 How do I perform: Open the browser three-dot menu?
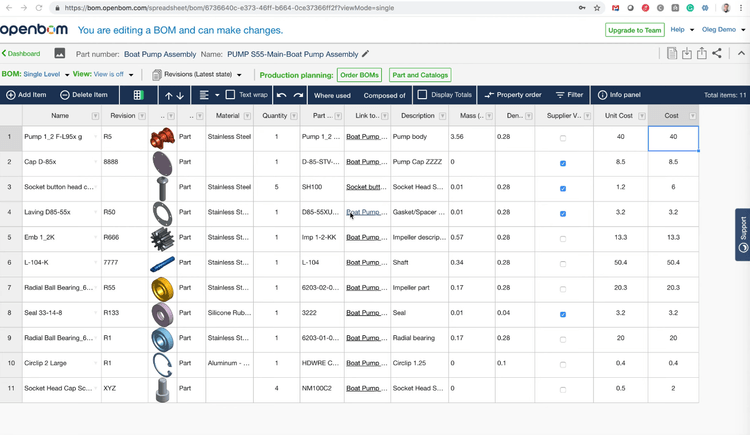coord(741,8)
